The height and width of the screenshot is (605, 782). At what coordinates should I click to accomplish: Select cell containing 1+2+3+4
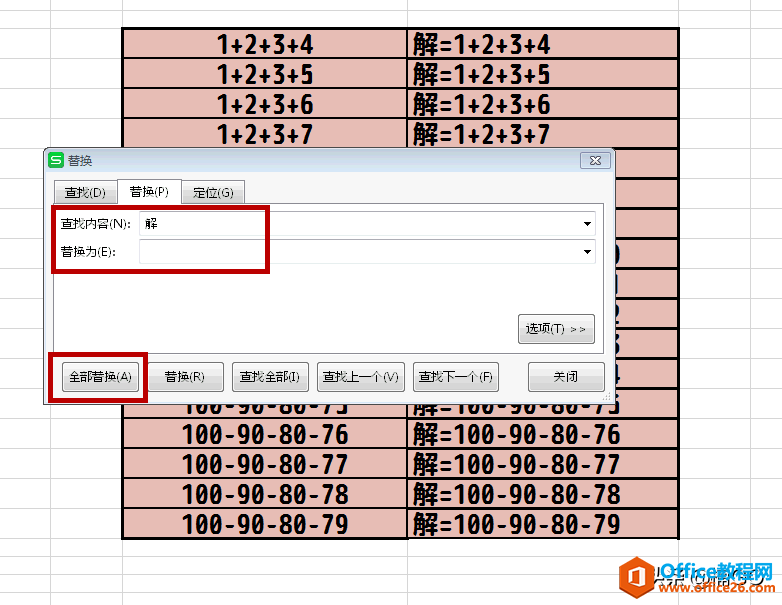(265, 44)
